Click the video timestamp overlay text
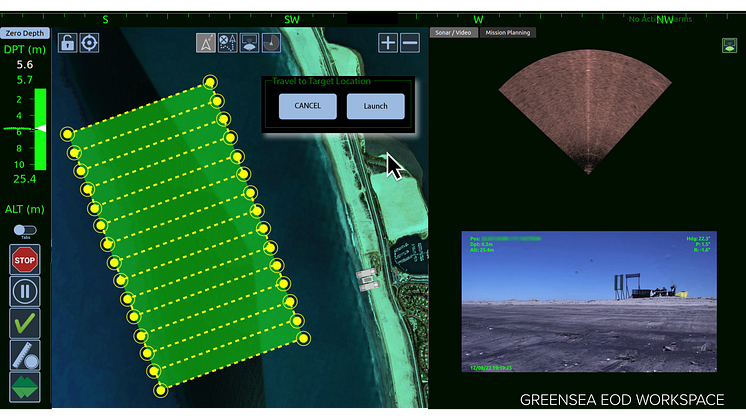Image resolution: width=746 pixels, height=420 pixels. click(491, 368)
